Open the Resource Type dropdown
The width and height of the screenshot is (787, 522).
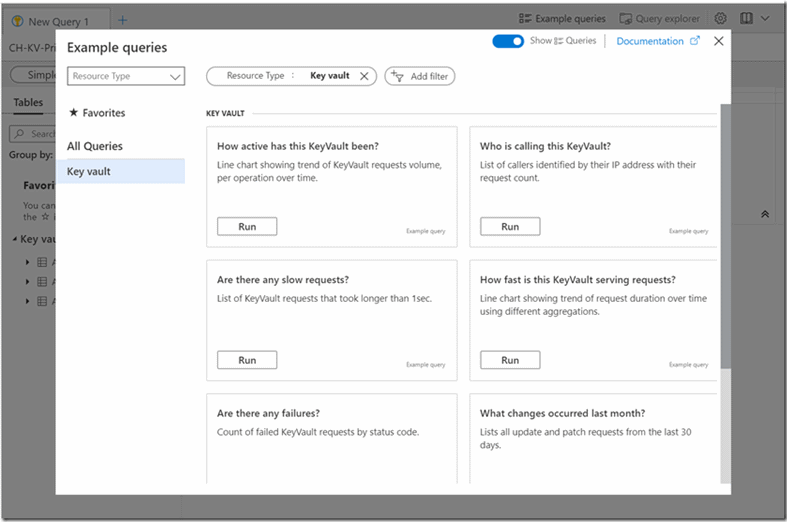click(126, 76)
